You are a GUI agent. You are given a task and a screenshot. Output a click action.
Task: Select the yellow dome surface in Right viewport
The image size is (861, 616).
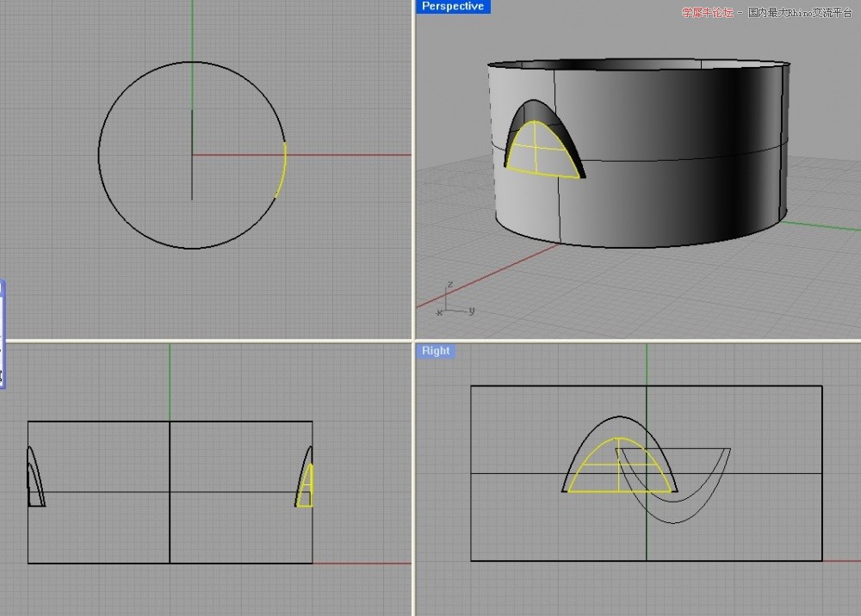click(x=619, y=465)
